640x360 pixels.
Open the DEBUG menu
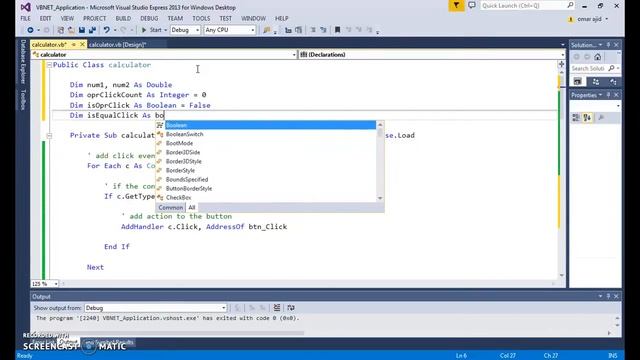pyautogui.click(x=149, y=18)
